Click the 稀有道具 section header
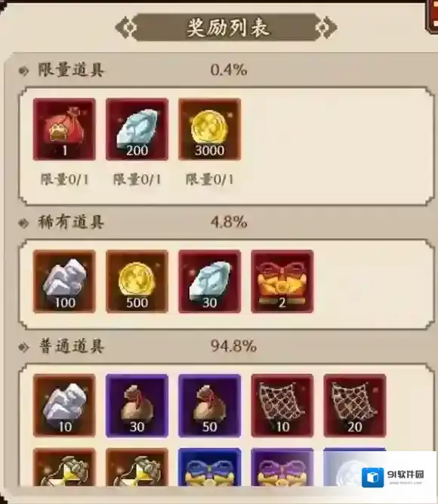This screenshot has width=438, height=504. pos(71,222)
